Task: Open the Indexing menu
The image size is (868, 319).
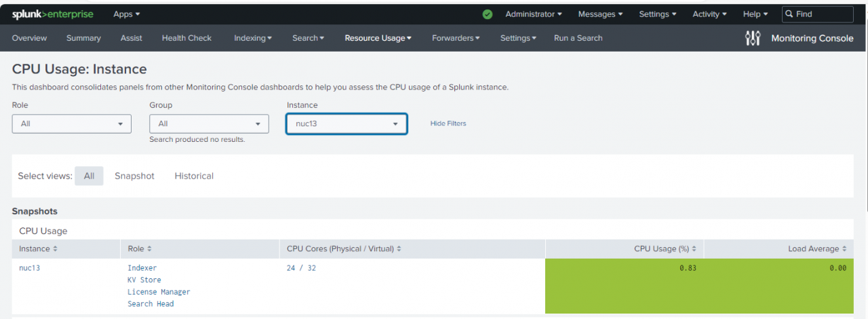Action: point(253,38)
